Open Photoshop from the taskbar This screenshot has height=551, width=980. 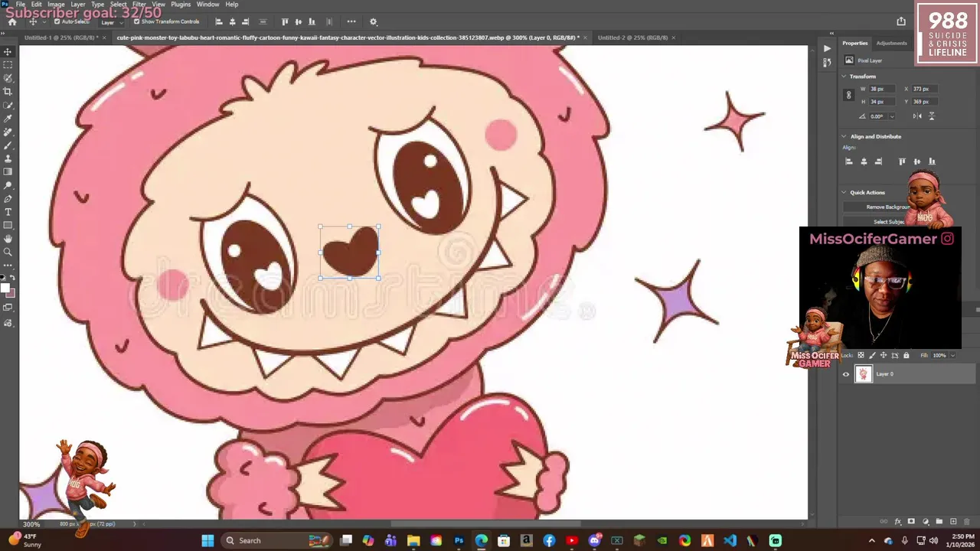pos(459,540)
